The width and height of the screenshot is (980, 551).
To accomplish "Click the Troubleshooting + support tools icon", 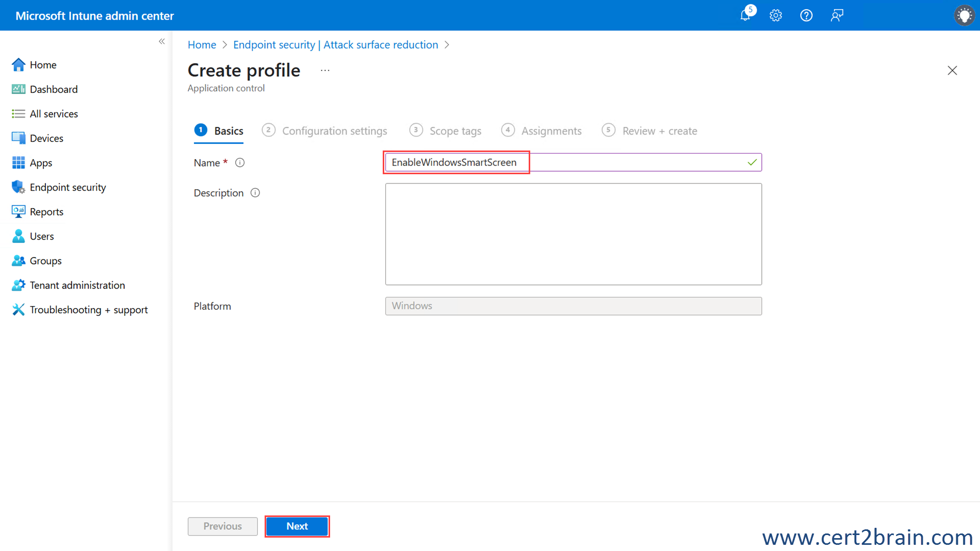I will pyautogui.click(x=19, y=309).
